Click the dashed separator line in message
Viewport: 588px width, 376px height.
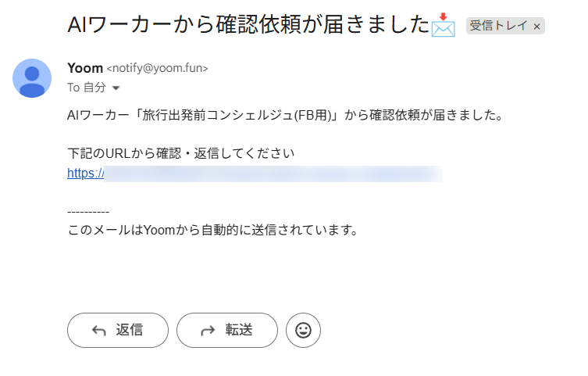[x=88, y=213]
